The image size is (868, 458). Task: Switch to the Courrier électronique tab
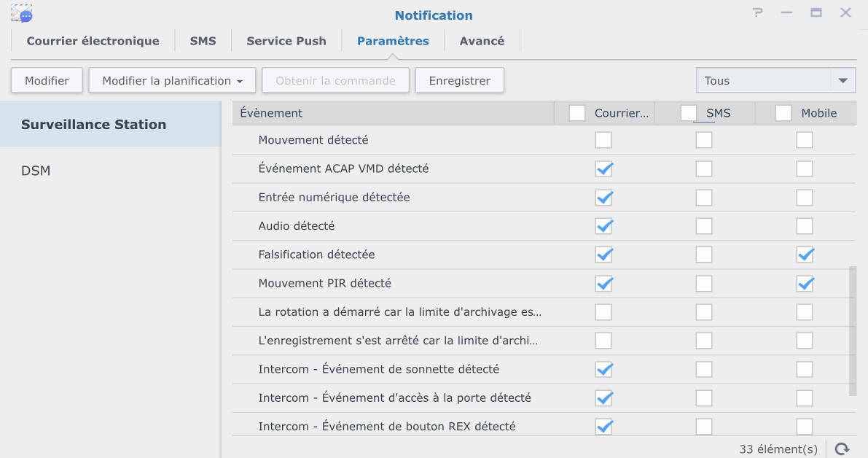point(93,41)
